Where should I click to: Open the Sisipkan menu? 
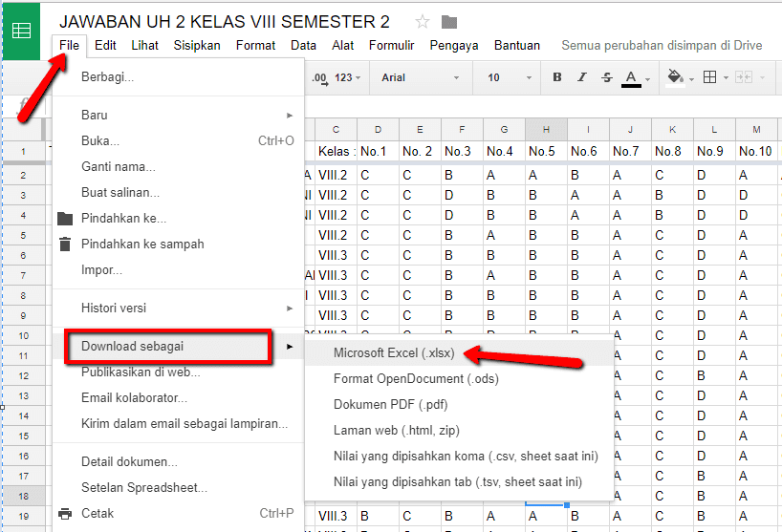click(197, 45)
